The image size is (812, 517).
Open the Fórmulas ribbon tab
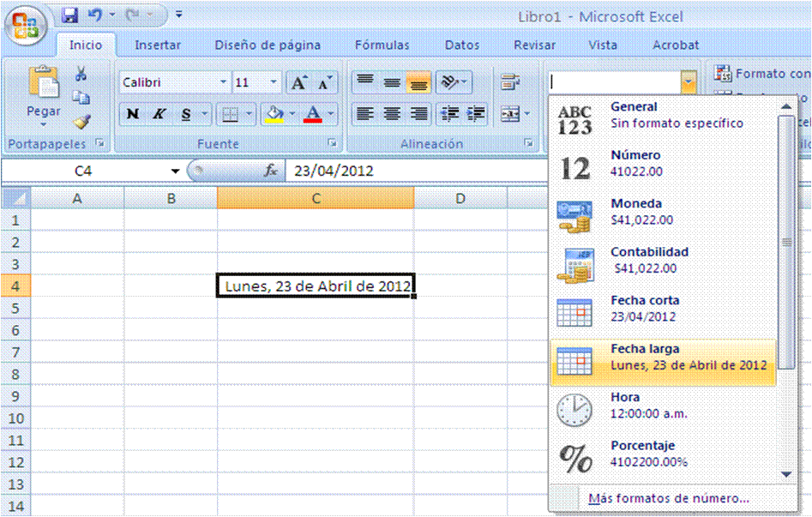click(x=382, y=45)
